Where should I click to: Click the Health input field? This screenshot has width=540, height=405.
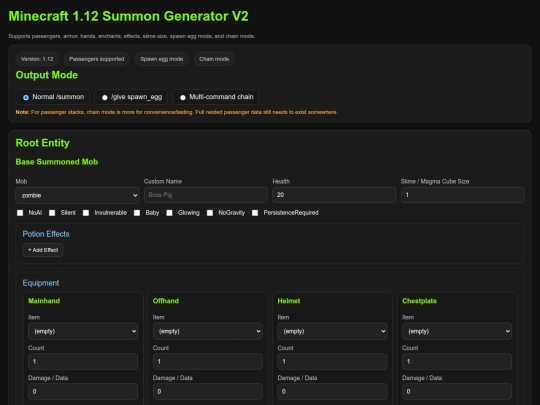(334, 195)
